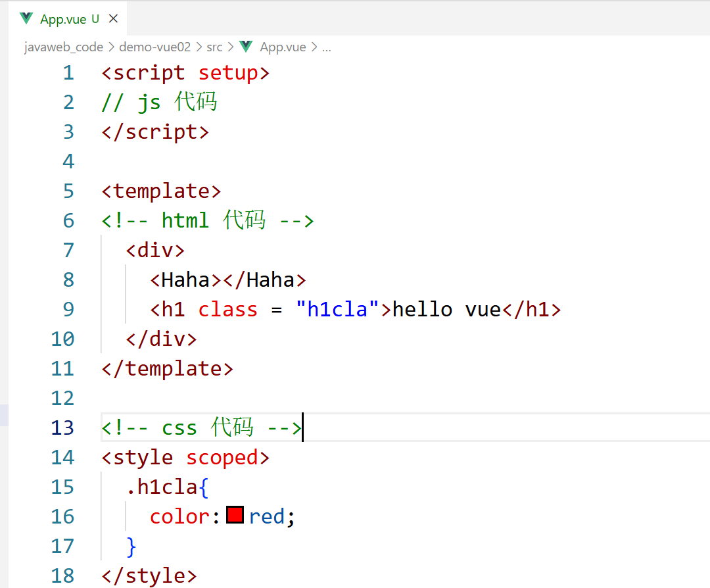Open javaweb_code breadcrumb folder
710x588 pixels.
coord(63,47)
